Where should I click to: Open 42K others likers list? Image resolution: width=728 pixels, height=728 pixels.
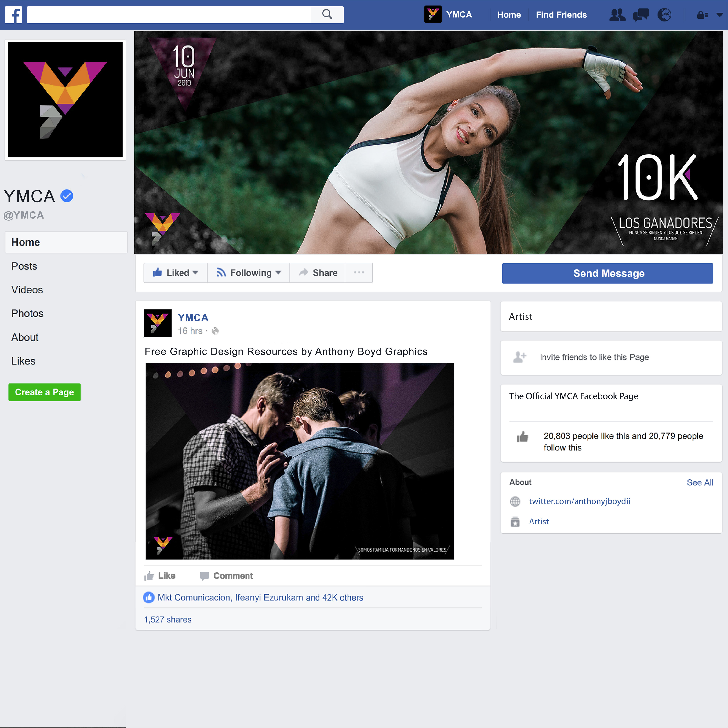(x=343, y=598)
